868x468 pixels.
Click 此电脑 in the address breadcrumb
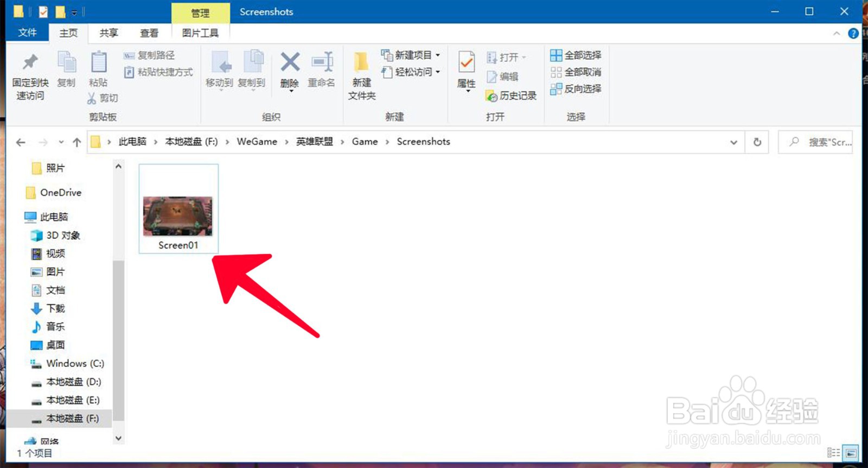click(x=132, y=142)
